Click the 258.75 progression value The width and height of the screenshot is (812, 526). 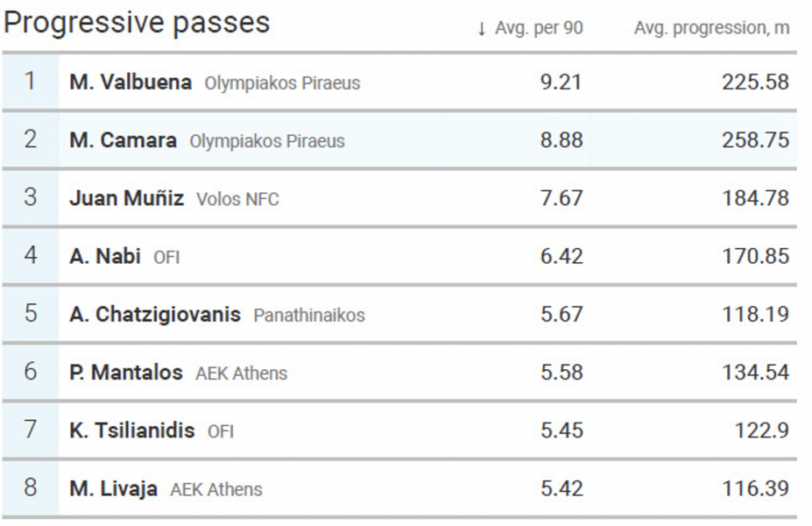(756, 140)
